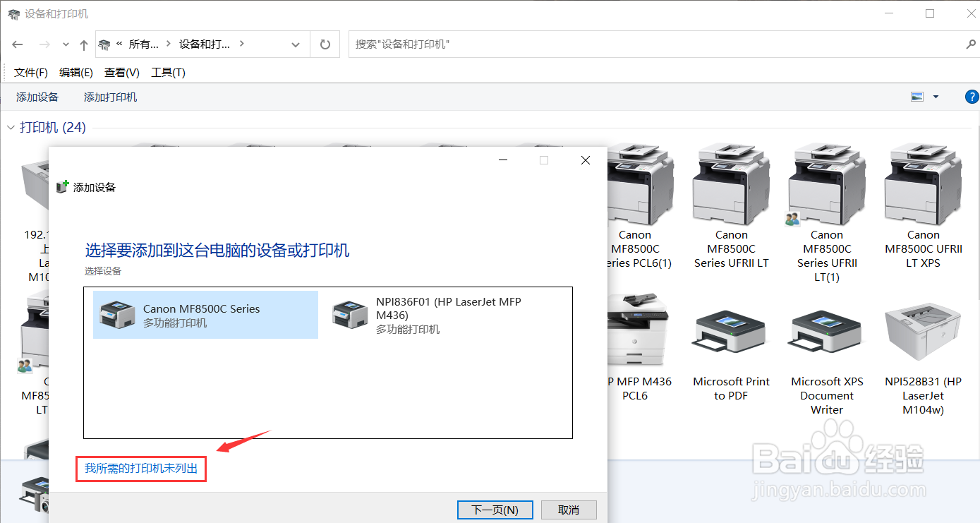Select NPI836F01 HP LaserJet MFP M436 device icon

(x=350, y=315)
